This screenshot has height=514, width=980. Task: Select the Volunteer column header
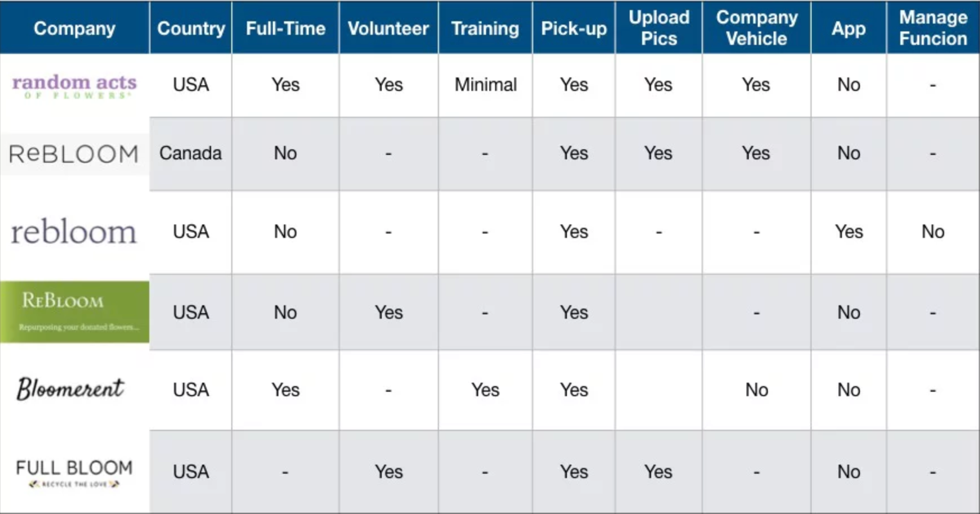click(x=388, y=29)
